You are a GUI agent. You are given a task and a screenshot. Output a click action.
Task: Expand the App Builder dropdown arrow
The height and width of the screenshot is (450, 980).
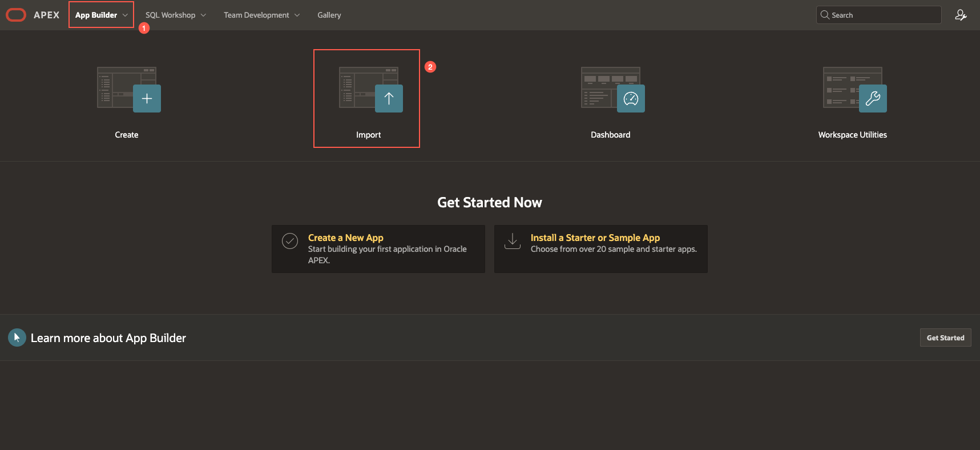(x=125, y=15)
